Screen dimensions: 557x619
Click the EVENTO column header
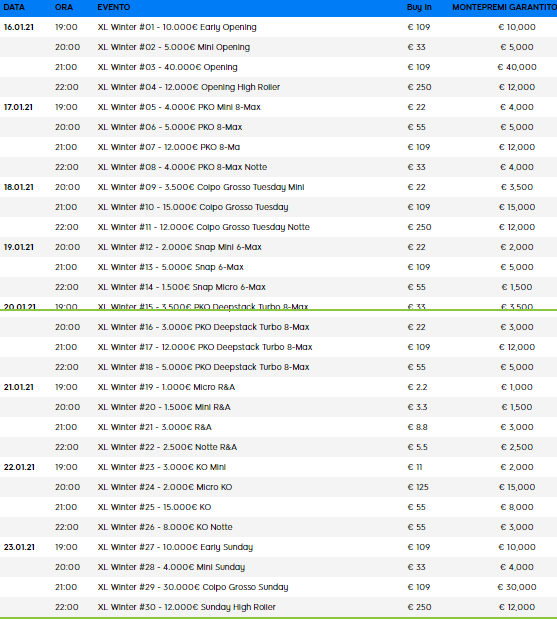(113, 7)
